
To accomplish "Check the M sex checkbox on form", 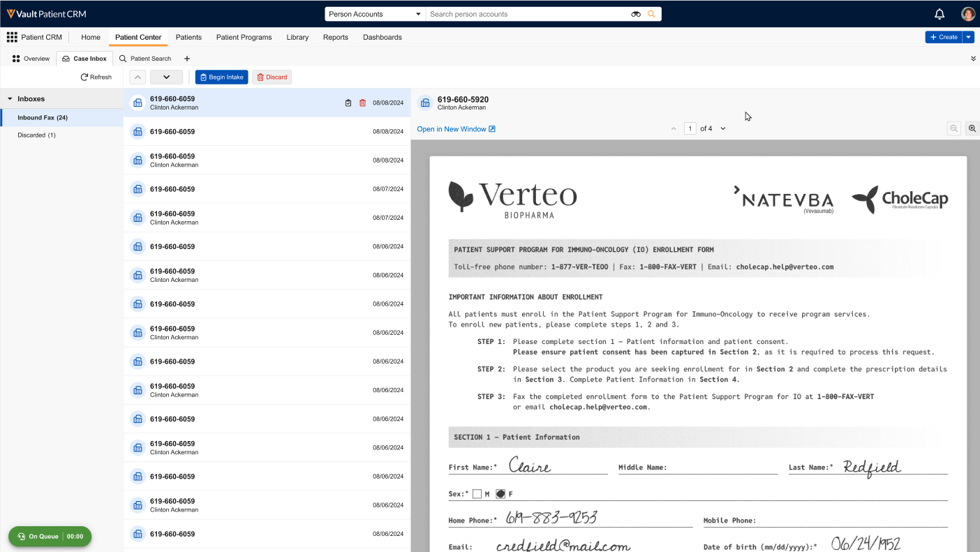I will [x=477, y=494].
